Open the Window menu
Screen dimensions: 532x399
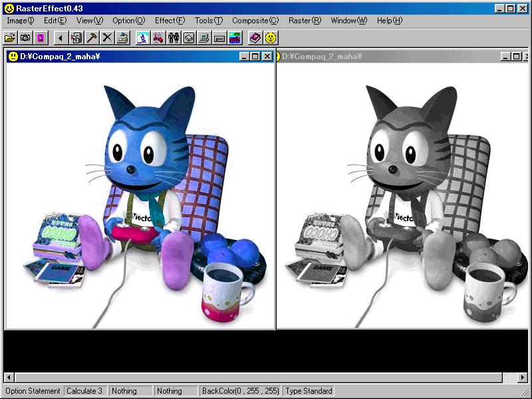349,21
